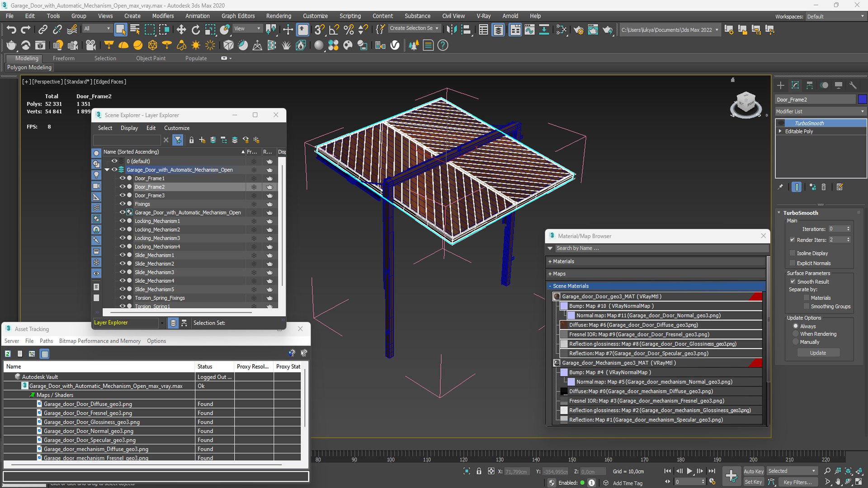Click the Undo arrow icon
Viewport: 868px width, 488px height.
pyautogui.click(x=11, y=30)
